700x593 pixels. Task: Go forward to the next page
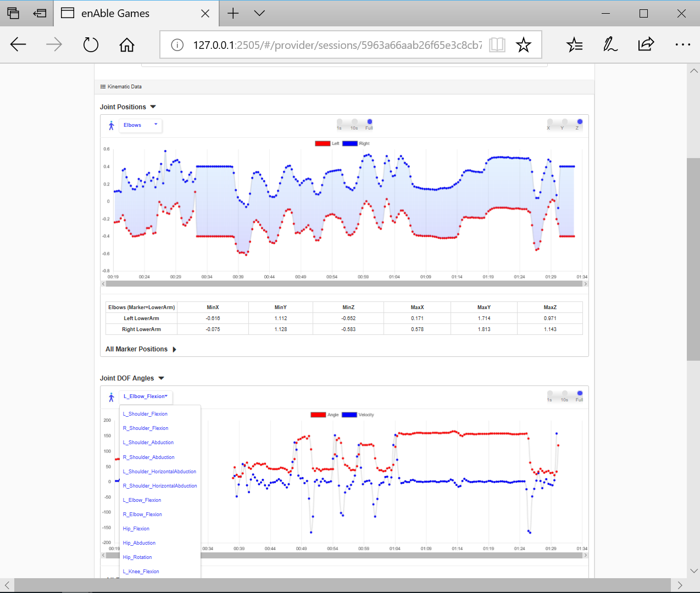point(54,44)
